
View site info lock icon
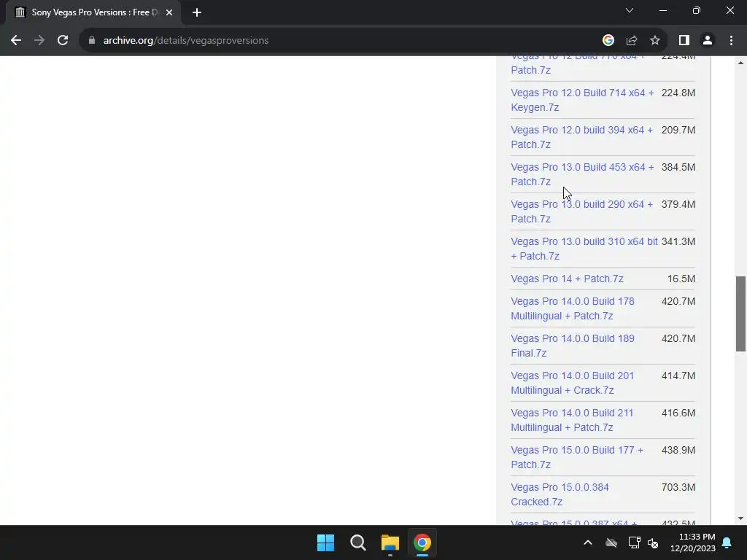[x=92, y=41]
